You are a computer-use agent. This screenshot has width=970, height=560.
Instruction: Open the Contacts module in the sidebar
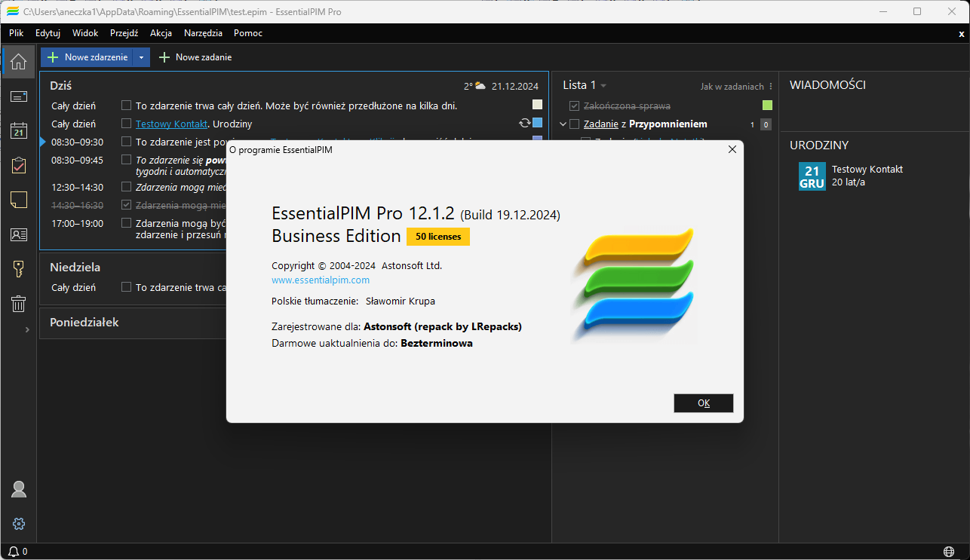click(19, 234)
